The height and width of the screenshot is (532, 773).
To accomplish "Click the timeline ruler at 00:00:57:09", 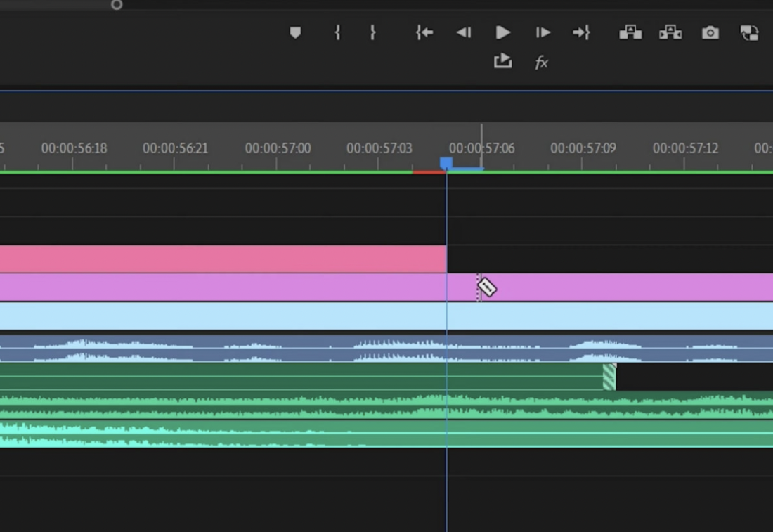I will (582, 148).
